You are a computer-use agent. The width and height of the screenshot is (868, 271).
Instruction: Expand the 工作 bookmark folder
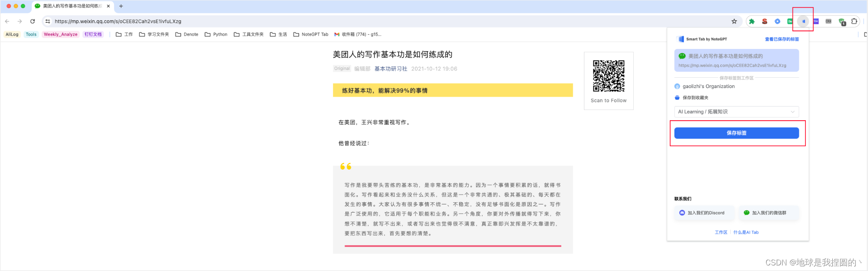pos(124,34)
